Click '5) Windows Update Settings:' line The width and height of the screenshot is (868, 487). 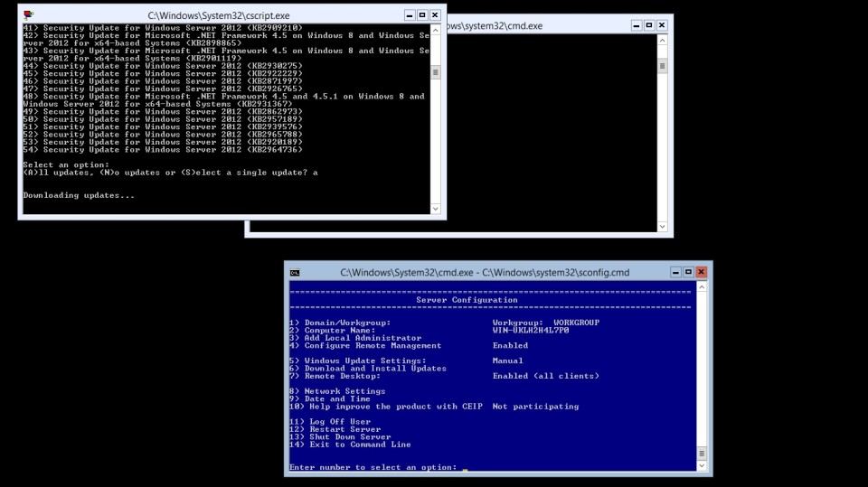358,361
